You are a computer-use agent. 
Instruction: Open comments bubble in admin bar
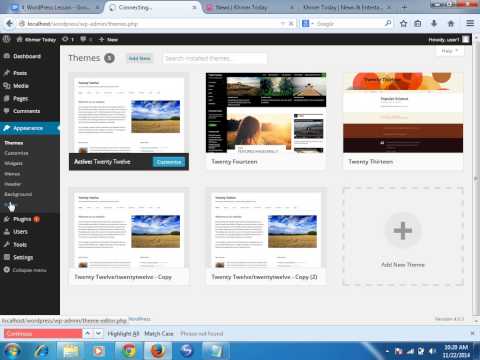pyautogui.click(x=86, y=39)
